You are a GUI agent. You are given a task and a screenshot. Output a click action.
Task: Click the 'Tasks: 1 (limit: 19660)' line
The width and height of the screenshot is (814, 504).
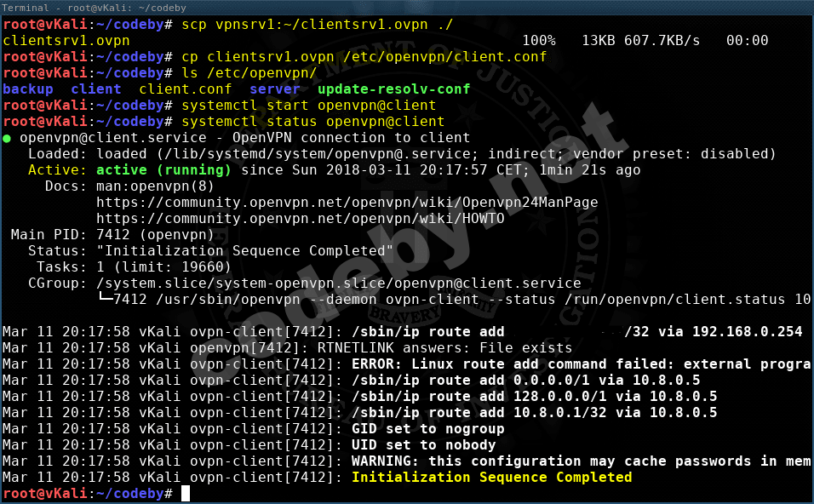[134, 267]
